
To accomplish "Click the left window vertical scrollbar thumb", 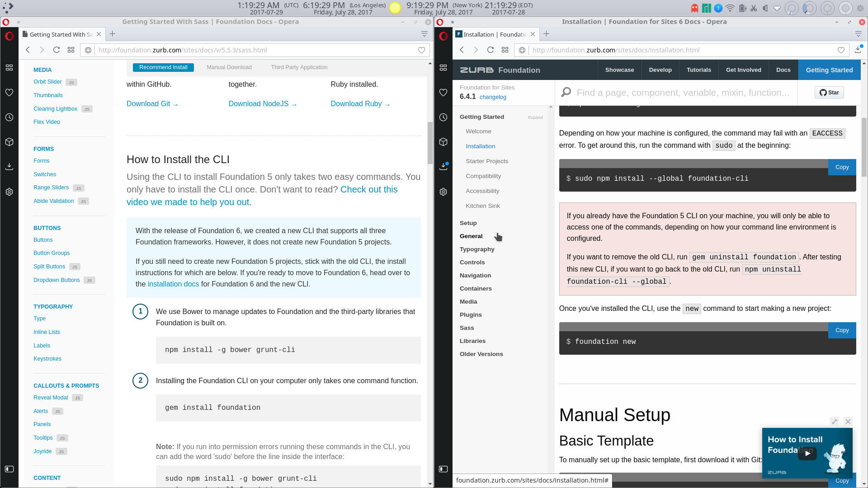I will 430,143.
